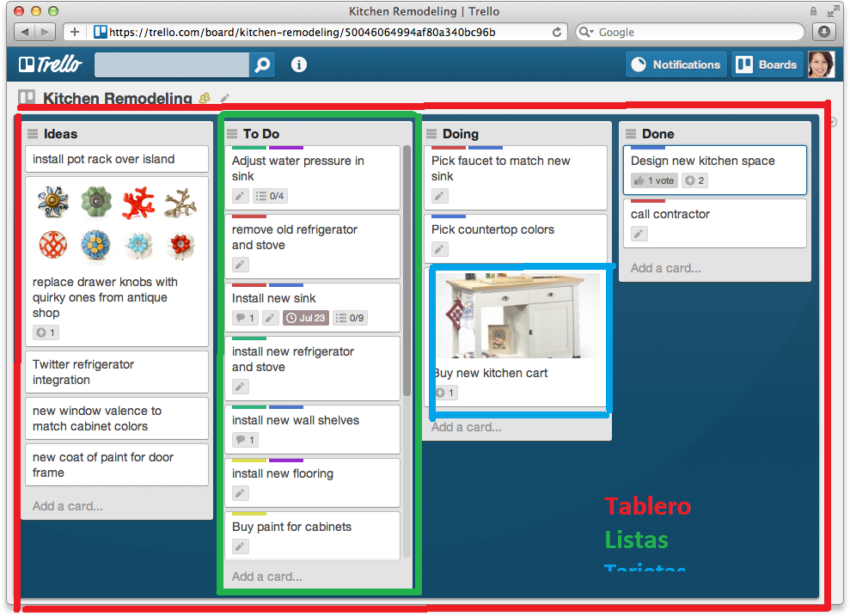Click the comment badge on Install new sink
Screen dimensions: 850x616
[245, 318]
